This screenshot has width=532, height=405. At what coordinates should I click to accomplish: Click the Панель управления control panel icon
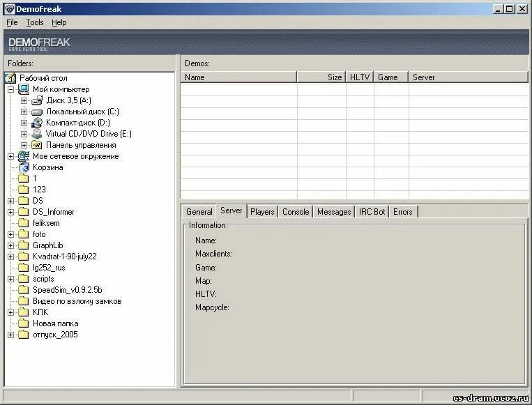[37, 145]
